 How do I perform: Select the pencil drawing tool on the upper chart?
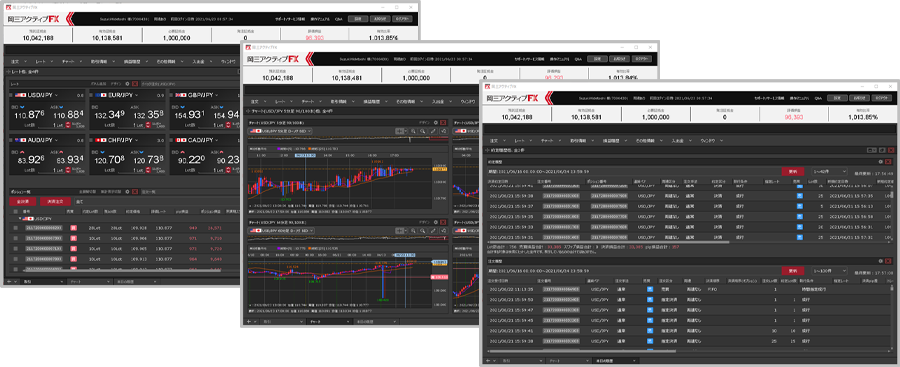point(433,132)
